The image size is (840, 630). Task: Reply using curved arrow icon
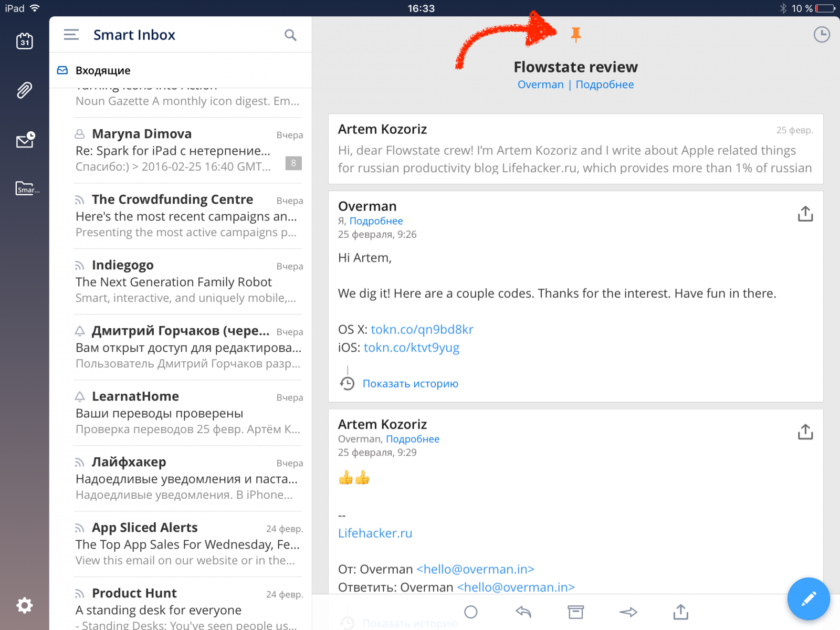coord(523,612)
